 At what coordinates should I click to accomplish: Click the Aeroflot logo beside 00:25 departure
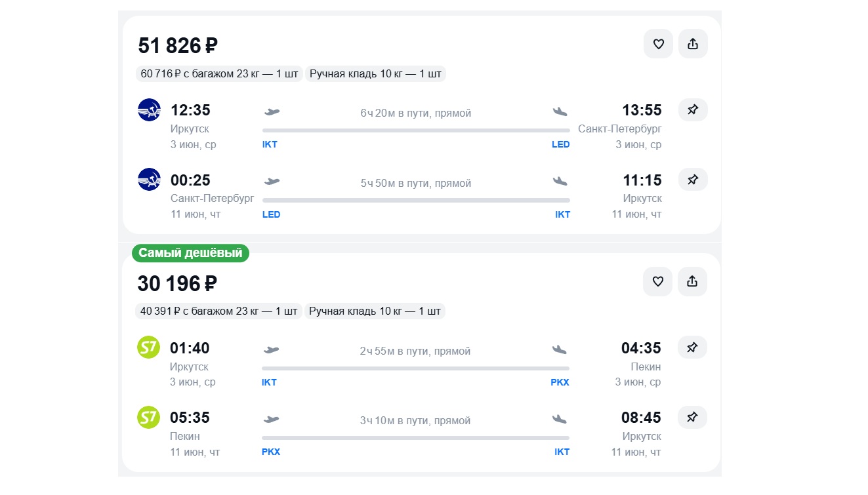150,180
